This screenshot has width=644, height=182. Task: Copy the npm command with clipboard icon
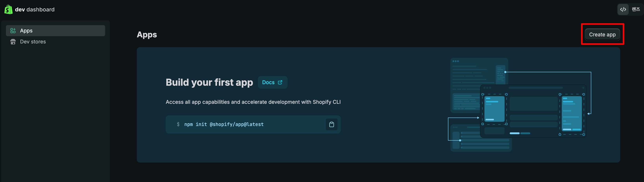click(331, 124)
